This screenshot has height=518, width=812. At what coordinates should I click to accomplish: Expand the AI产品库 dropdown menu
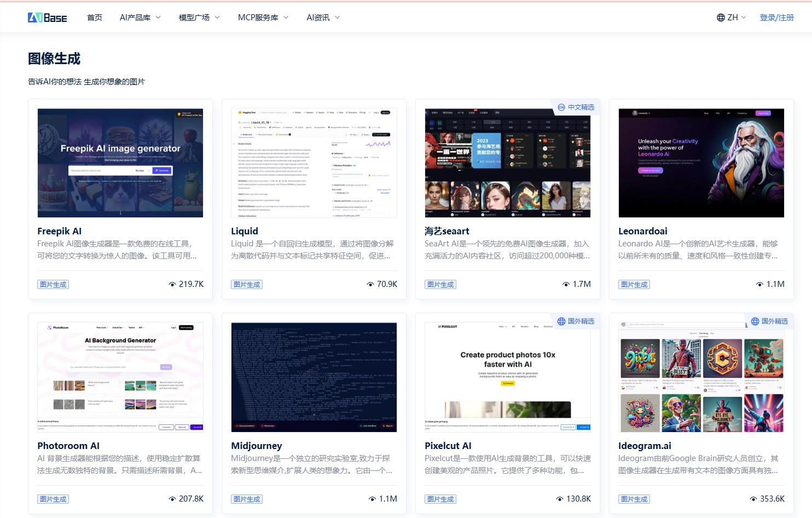tap(140, 18)
